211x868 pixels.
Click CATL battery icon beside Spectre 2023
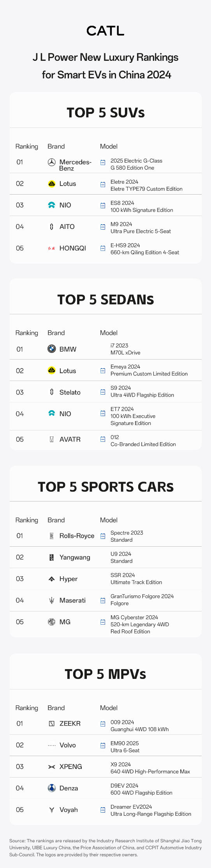click(103, 536)
